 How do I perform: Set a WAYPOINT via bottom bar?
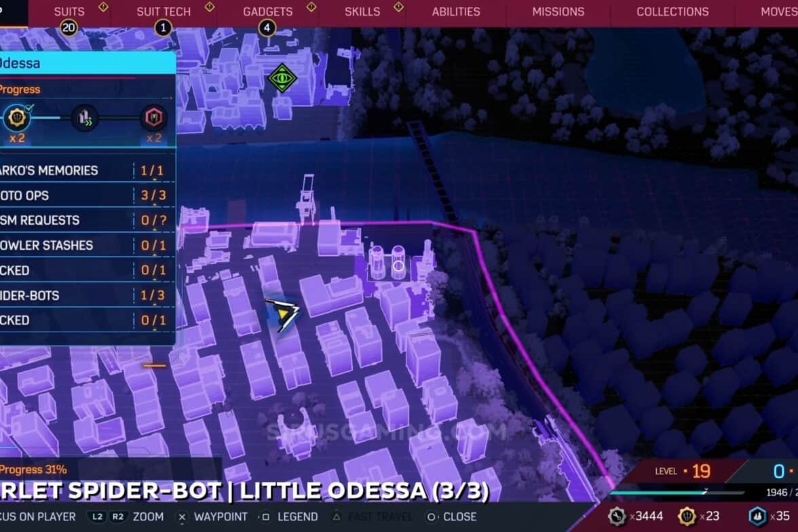pos(221,516)
